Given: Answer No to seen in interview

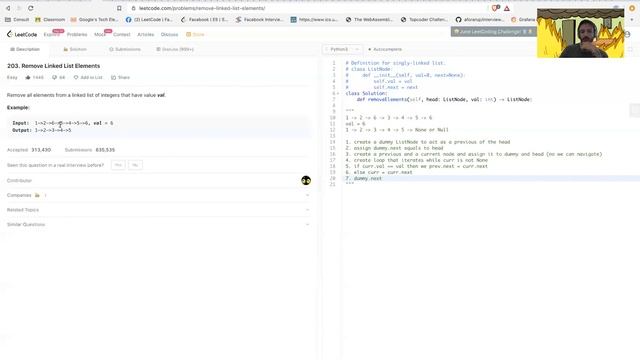Looking at the screenshot, I should [x=135, y=165].
